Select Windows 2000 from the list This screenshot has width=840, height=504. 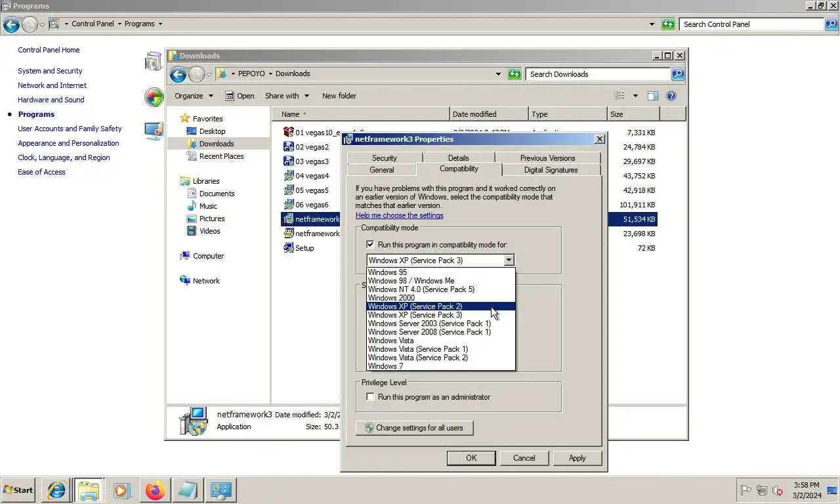pos(441,298)
